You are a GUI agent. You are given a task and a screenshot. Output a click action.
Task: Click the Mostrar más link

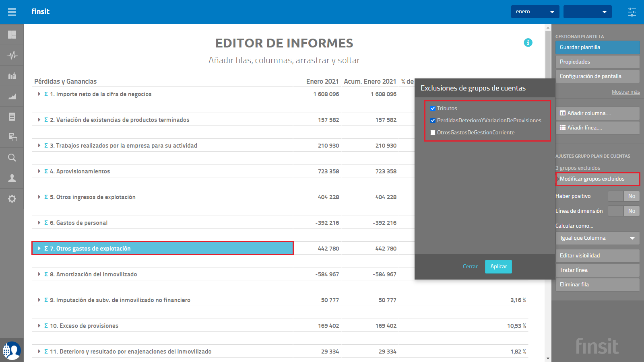pyautogui.click(x=625, y=92)
